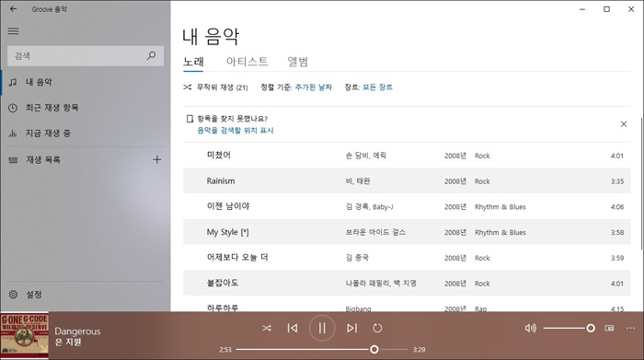
Task: Add a new playlist with plus icon
Action: 157,159
